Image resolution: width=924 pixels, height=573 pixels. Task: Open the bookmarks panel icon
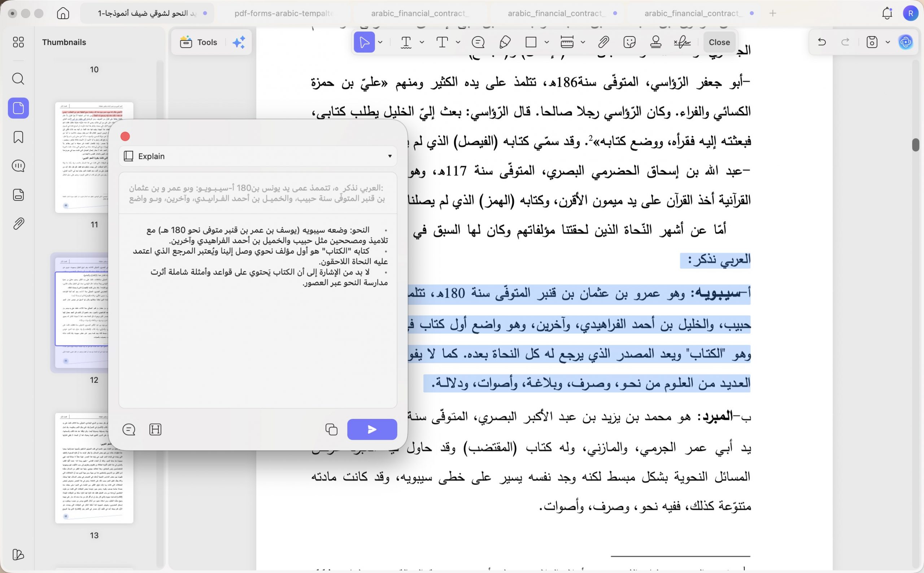(18, 137)
